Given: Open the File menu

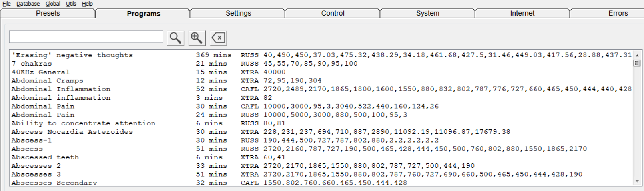Looking at the screenshot, I should [7, 4].
